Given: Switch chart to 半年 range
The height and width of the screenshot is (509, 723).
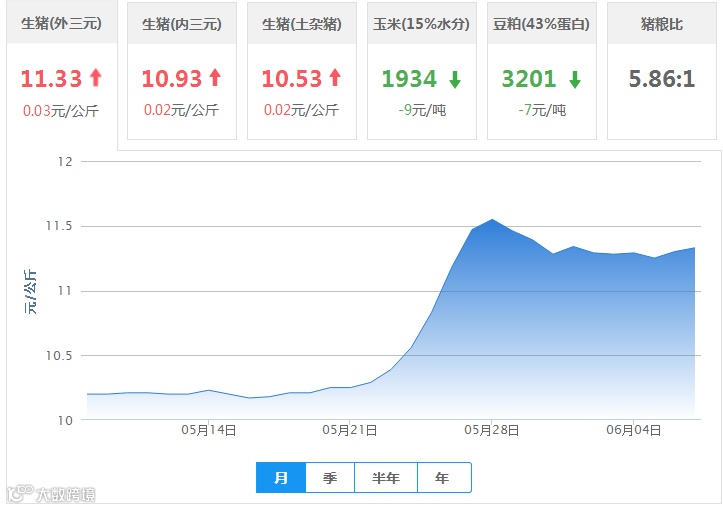Looking at the screenshot, I should pyautogui.click(x=386, y=478).
